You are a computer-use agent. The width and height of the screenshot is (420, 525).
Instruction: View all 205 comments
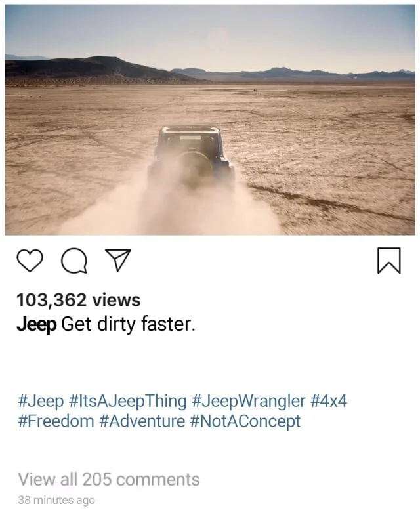(x=109, y=479)
